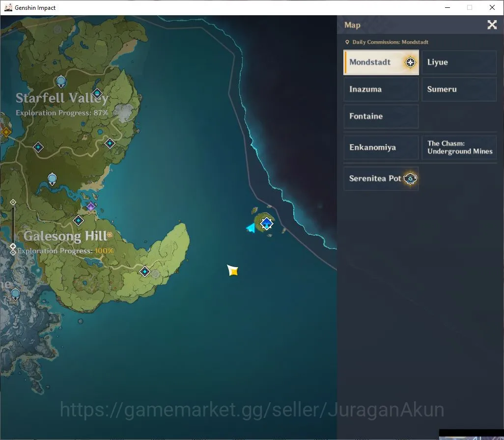Select the waypoint on the southeastern Galesong peninsula

(144, 272)
